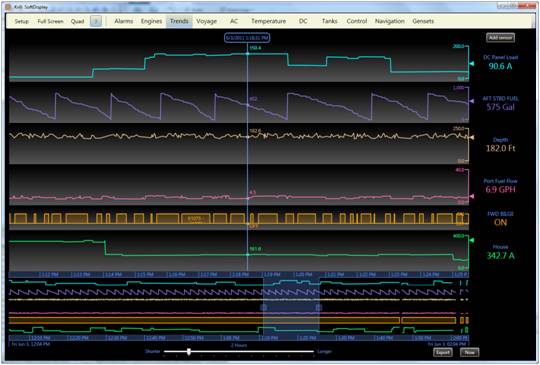This screenshot has height=365, width=540.
Task: Switch to Full Screen view
Action: [50, 21]
